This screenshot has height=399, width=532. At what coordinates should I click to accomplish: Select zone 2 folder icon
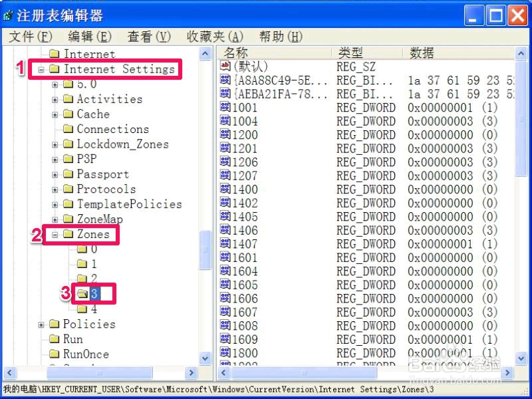point(82,279)
